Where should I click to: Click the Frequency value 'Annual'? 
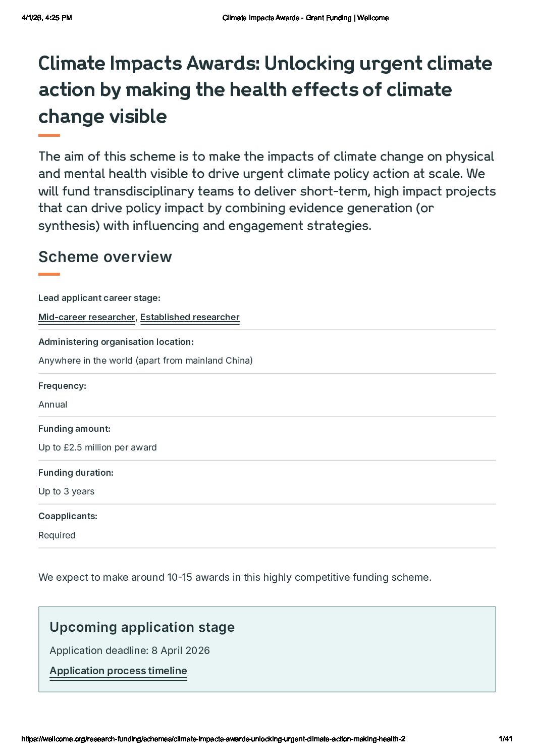pos(52,405)
